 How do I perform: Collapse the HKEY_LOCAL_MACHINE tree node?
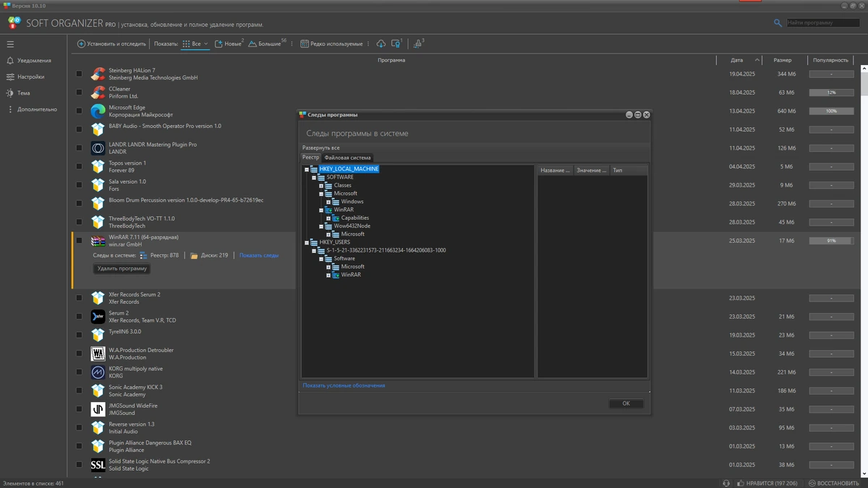tap(307, 169)
